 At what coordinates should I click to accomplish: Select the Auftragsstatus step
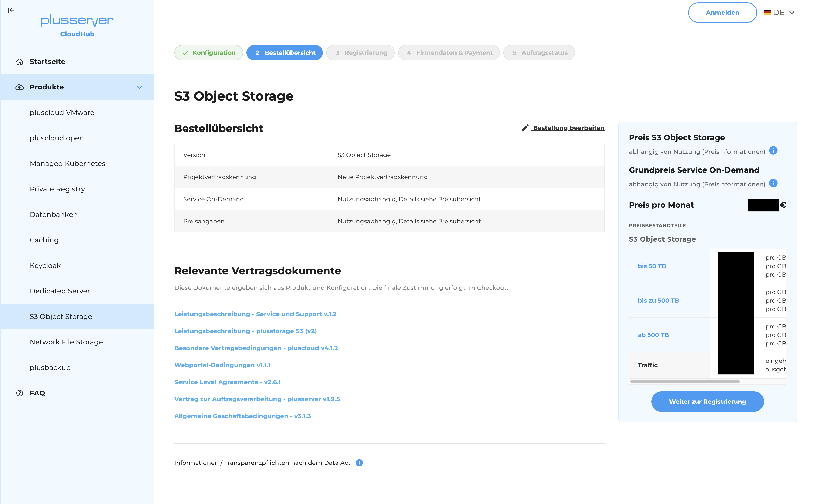coord(539,53)
